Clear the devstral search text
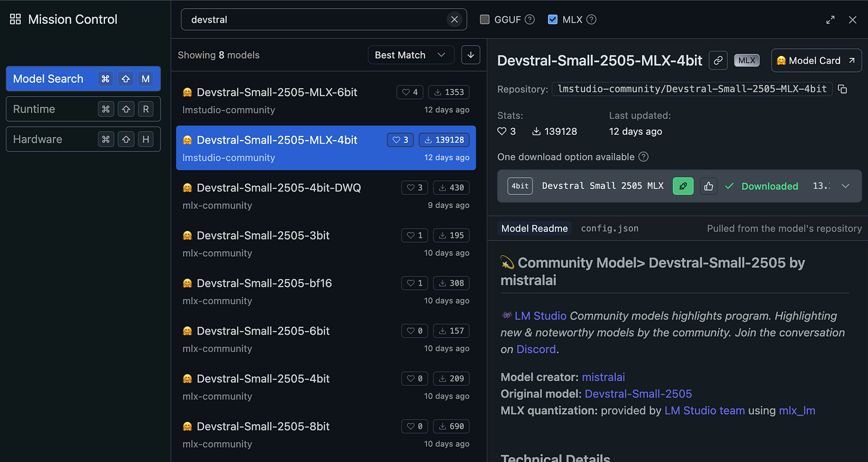Image resolution: width=868 pixels, height=462 pixels. pos(454,20)
